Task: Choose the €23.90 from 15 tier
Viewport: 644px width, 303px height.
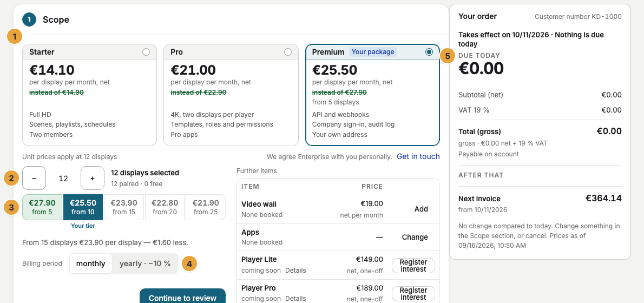Action: (x=124, y=207)
